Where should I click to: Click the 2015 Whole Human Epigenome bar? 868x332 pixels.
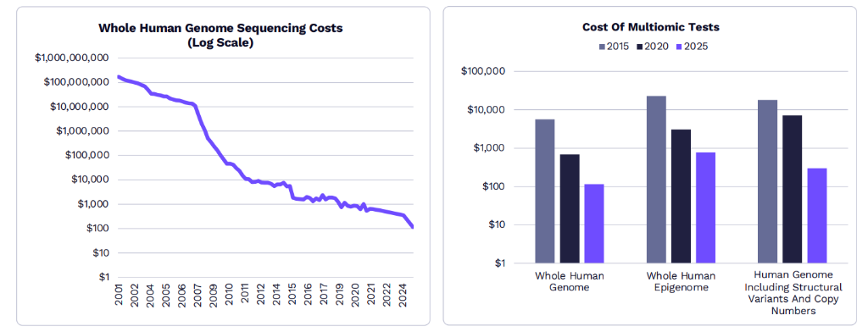point(656,180)
